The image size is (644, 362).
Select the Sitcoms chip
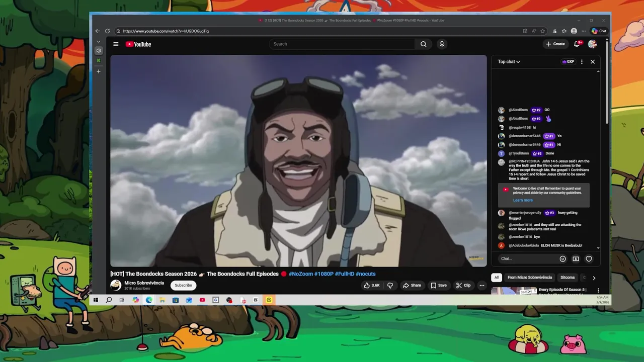click(568, 278)
